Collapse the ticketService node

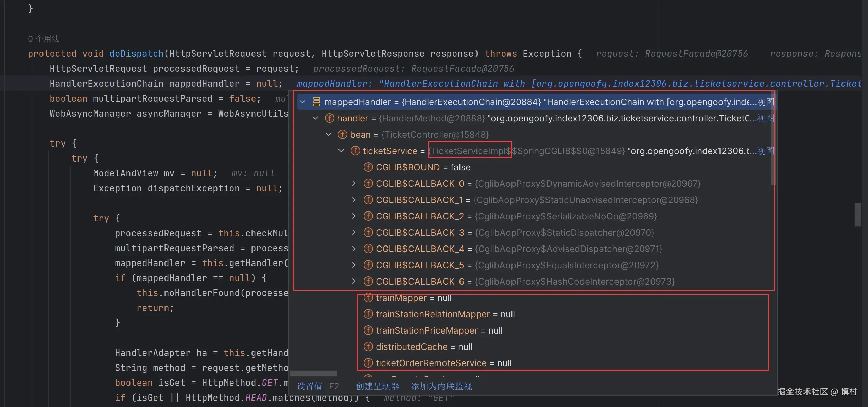(341, 151)
